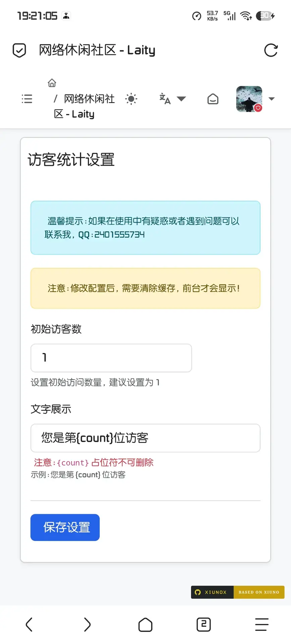
Task: Toggle the sun light/dark theme icon
Action: pos(131,99)
